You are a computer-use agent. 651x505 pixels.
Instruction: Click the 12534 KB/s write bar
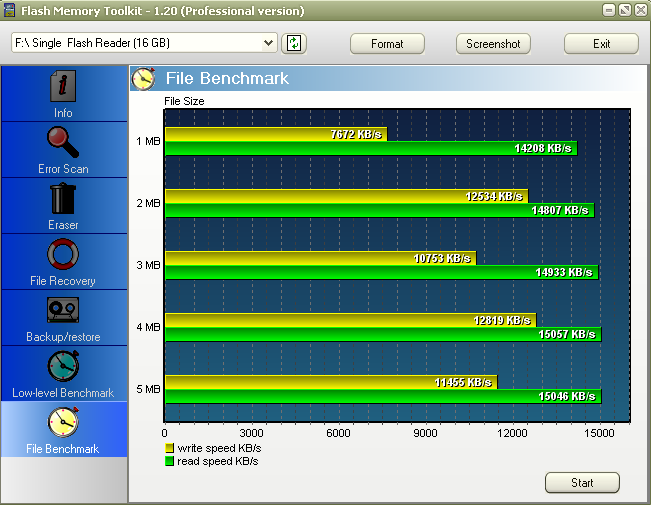347,196
